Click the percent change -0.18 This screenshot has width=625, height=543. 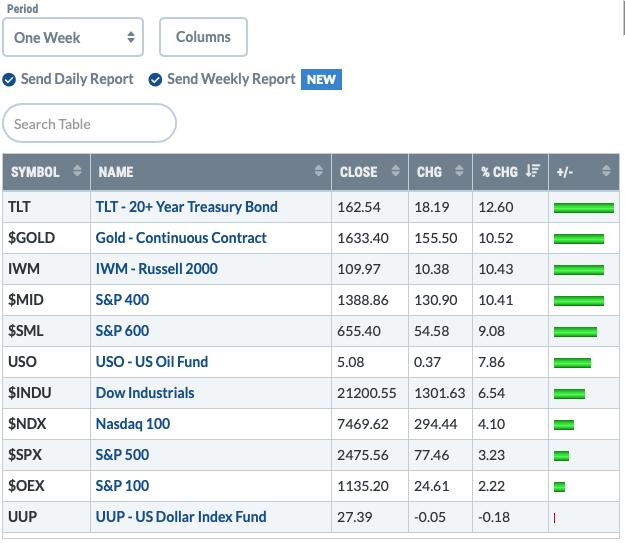tap(493, 517)
